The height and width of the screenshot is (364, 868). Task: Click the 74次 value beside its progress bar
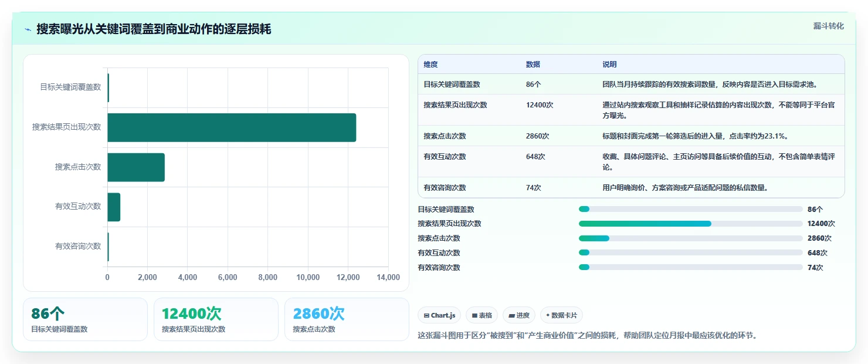(815, 267)
